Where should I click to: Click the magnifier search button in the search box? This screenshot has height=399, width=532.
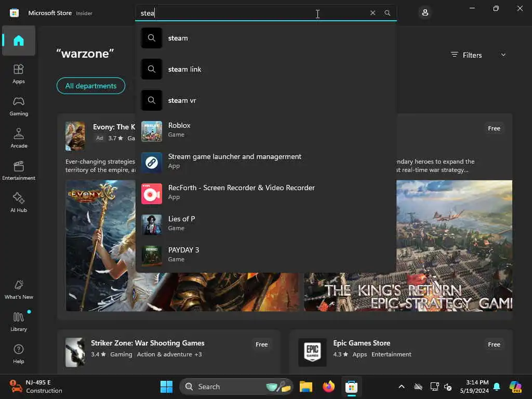(x=387, y=13)
